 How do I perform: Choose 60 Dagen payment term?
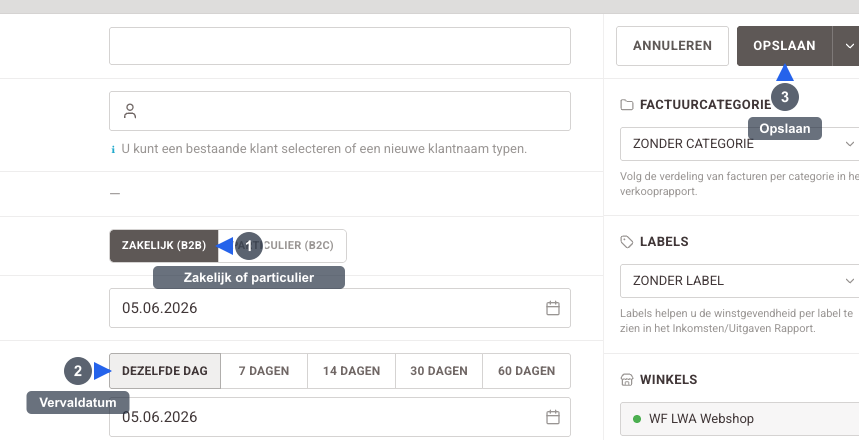pos(526,371)
